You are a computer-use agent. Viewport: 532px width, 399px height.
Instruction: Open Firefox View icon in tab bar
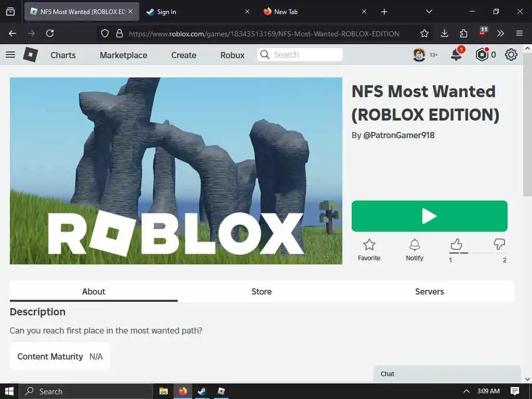tap(10, 12)
